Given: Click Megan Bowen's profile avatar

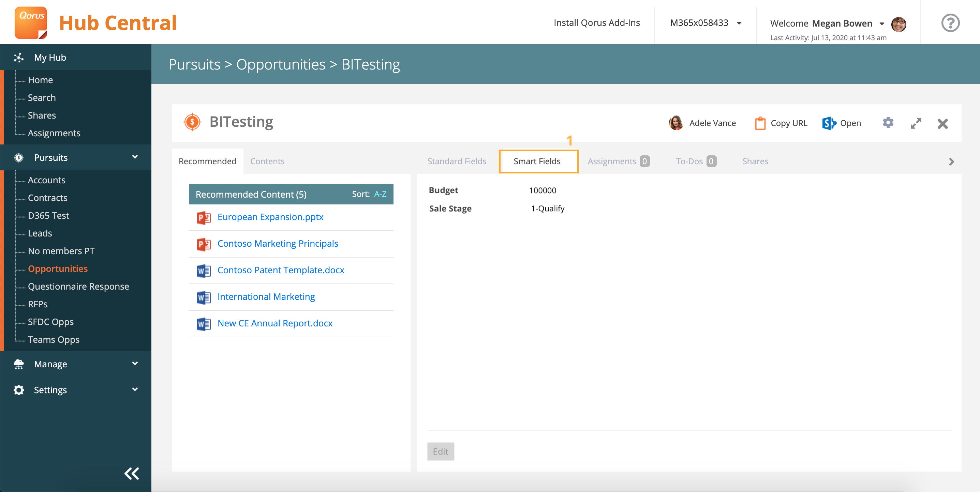Looking at the screenshot, I should pyautogui.click(x=899, y=24).
